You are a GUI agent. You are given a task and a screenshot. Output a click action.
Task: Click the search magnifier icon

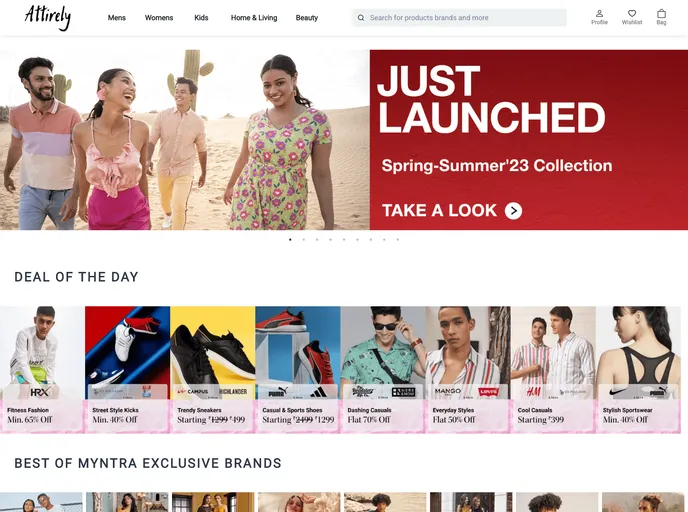(x=361, y=18)
